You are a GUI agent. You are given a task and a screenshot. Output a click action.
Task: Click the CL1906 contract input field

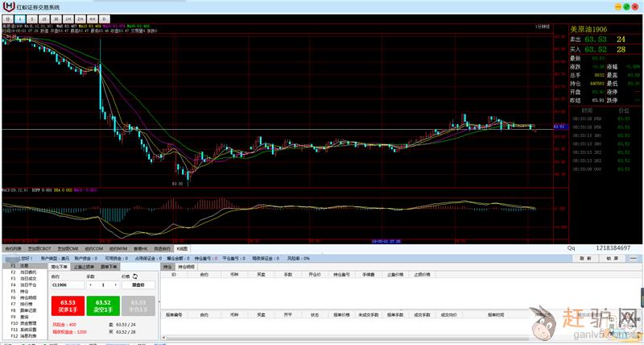[x=67, y=285]
